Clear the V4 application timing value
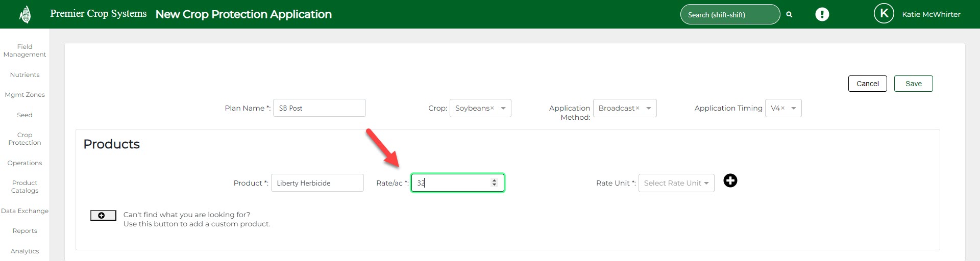This screenshot has width=980, height=261. pyautogui.click(x=782, y=108)
